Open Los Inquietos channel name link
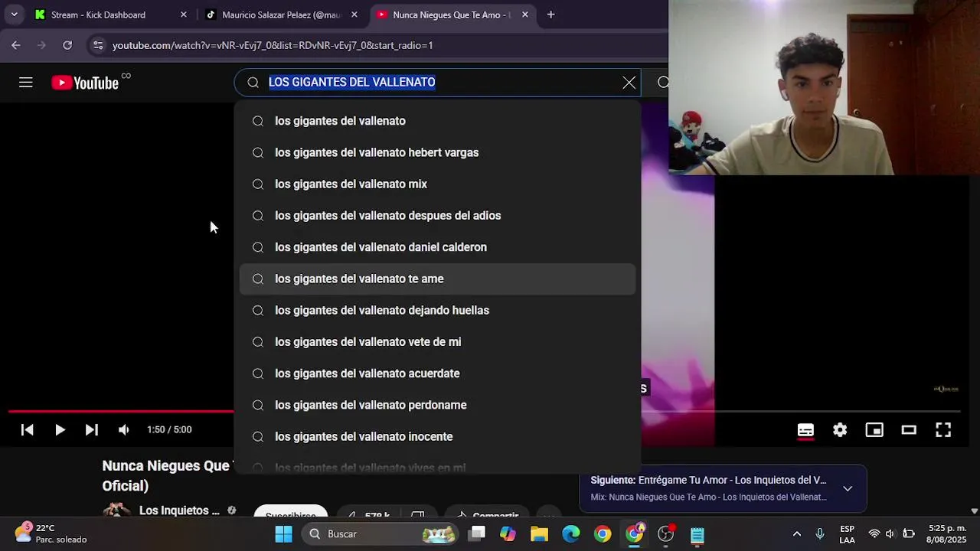This screenshot has height=551, width=980. (x=179, y=510)
